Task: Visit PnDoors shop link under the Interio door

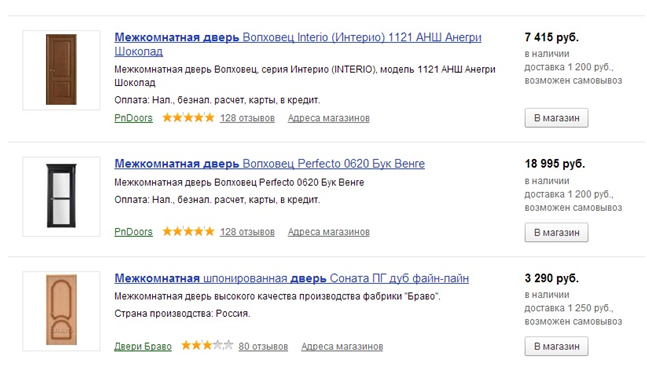Action: pyautogui.click(x=133, y=118)
